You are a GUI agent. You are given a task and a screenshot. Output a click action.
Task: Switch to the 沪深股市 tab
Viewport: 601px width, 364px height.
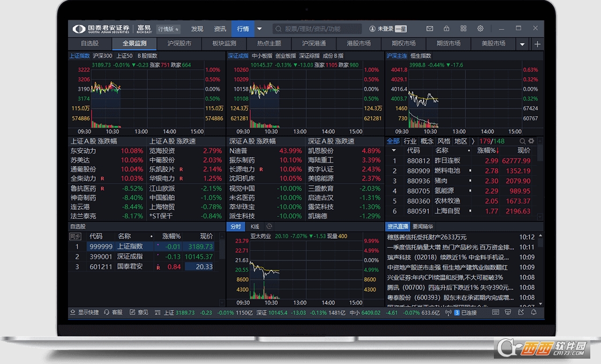179,44
